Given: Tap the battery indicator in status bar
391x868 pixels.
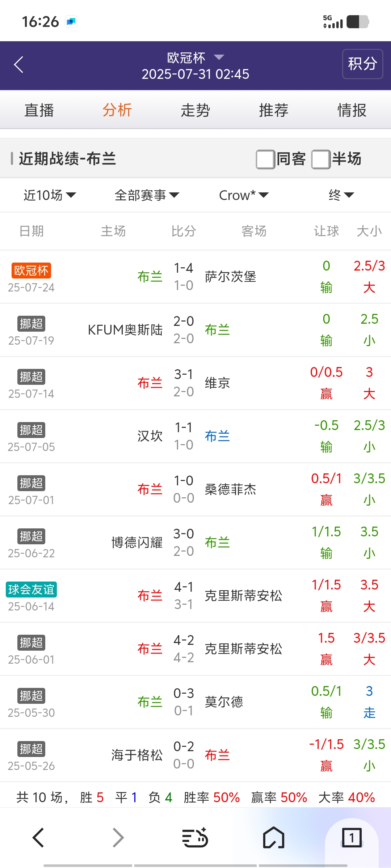Looking at the screenshot, I should tap(357, 22).
